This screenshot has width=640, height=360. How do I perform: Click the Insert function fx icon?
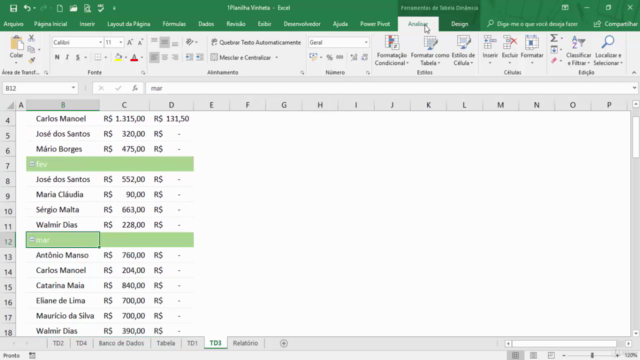point(135,88)
